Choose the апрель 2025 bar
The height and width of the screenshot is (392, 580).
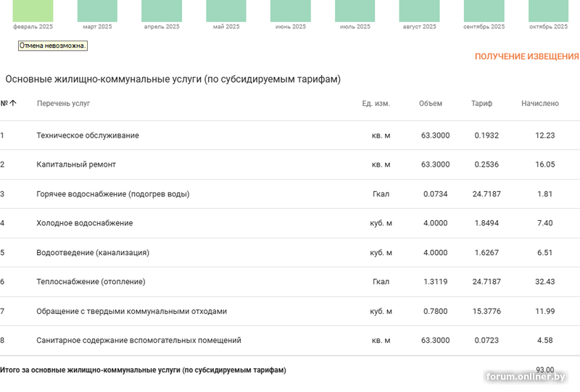(x=162, y=11)
